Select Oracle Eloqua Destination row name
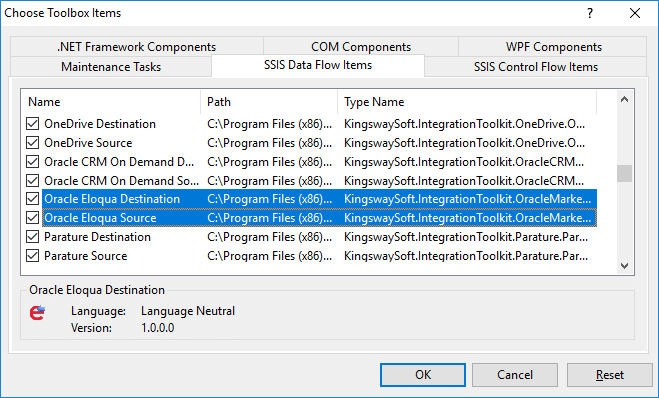This screenshot has width=659, height=398. pos(112,199)
